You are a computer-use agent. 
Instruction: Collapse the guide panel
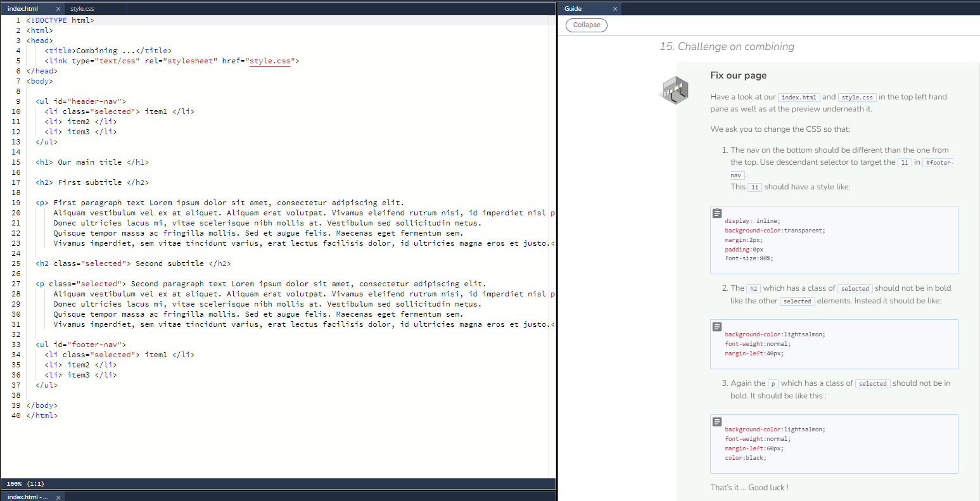point(586,25)
